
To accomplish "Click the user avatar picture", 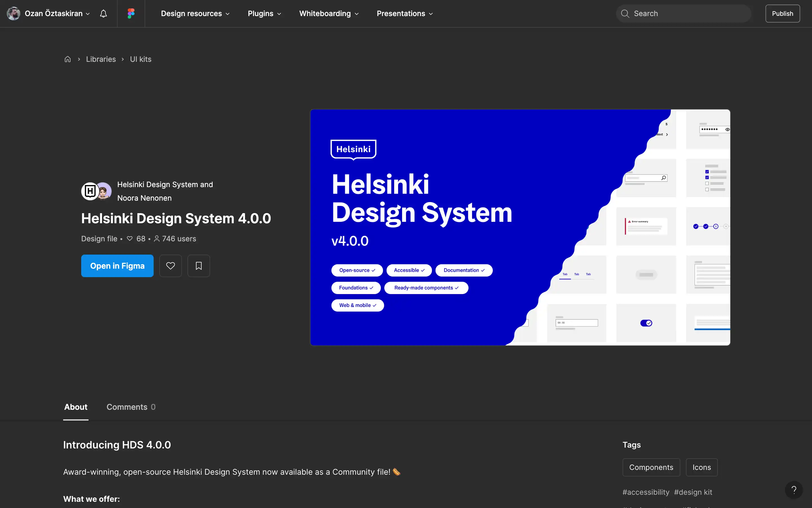I will 14,14.
